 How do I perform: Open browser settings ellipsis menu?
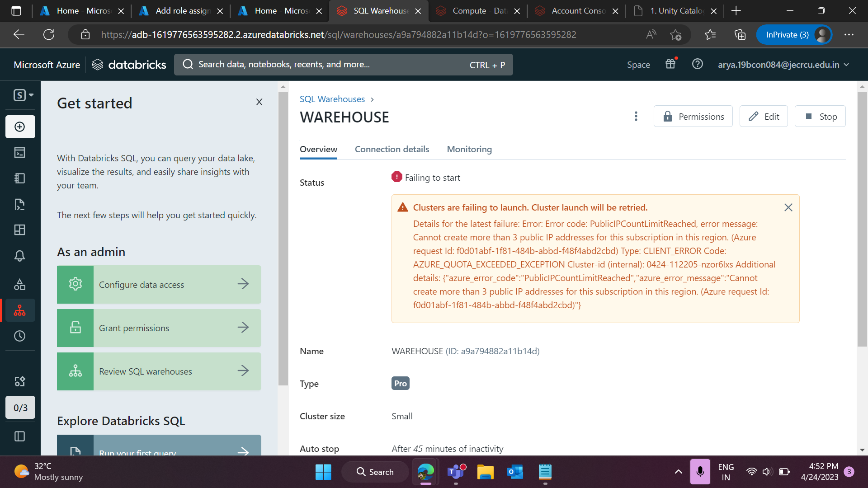coord(849,35)
